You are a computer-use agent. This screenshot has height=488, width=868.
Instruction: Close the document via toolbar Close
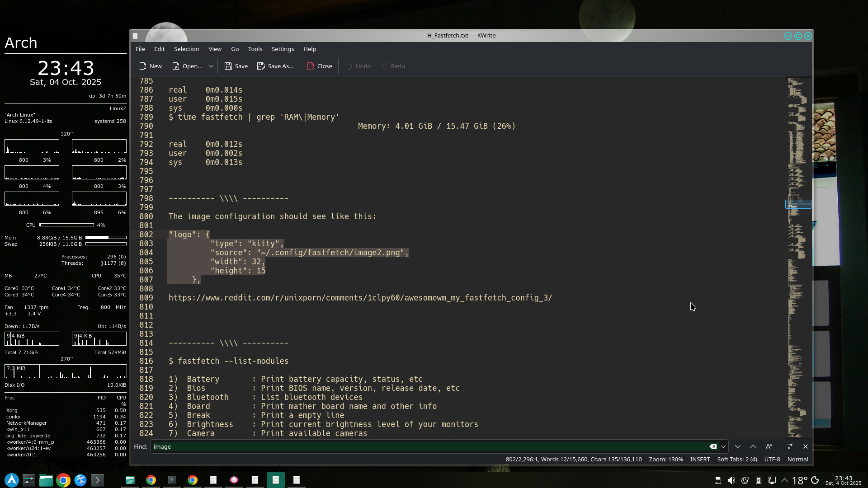pos(319,66)
